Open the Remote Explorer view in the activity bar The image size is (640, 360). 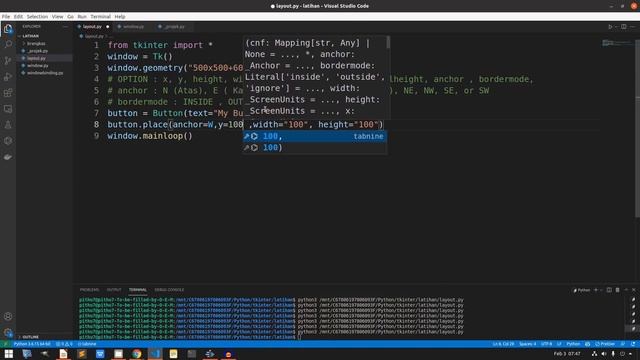(x=8, y=109)
